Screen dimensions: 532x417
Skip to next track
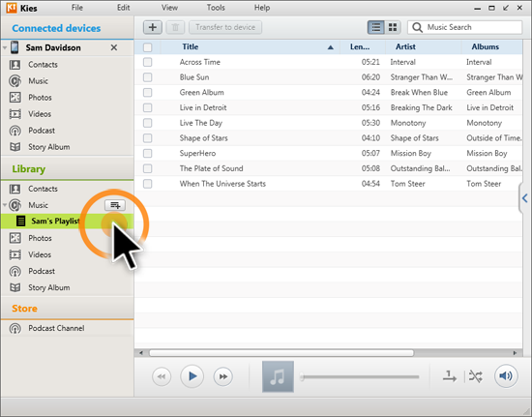pos(222,376)
